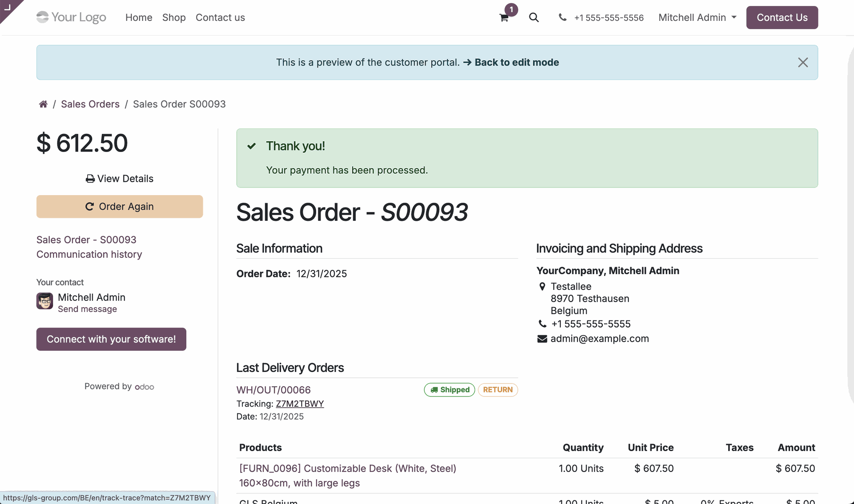
Task: Click the phone icon in header
Action: [x=563, y=17]
